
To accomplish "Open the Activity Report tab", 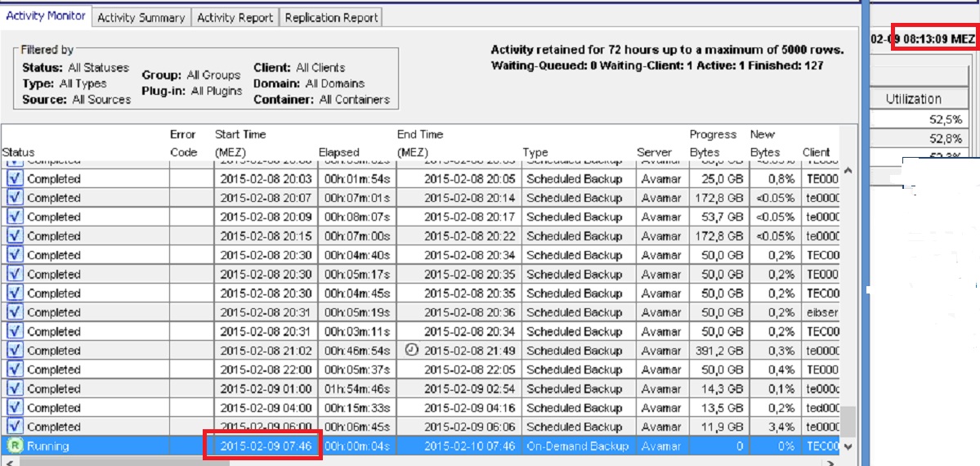I will (235, 18).
